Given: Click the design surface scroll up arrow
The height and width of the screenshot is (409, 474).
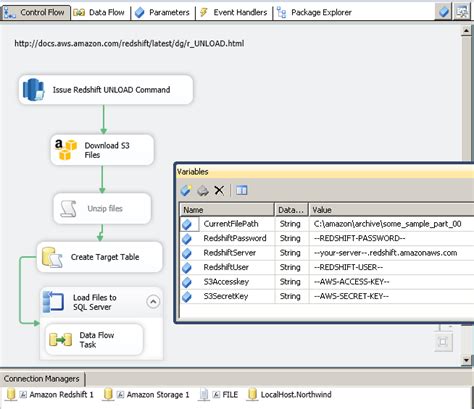Looking at the screenshot, I should pos(466,31).
